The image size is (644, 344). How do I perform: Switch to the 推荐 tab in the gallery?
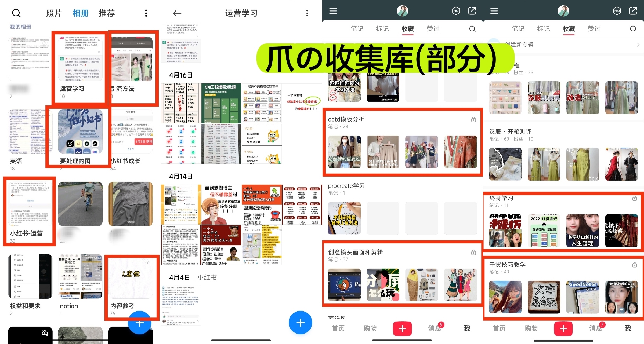[x=107, y=13]
